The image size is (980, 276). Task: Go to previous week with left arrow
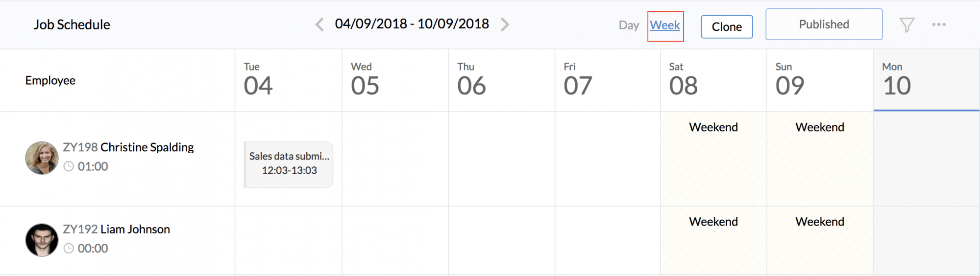point(319,24)
